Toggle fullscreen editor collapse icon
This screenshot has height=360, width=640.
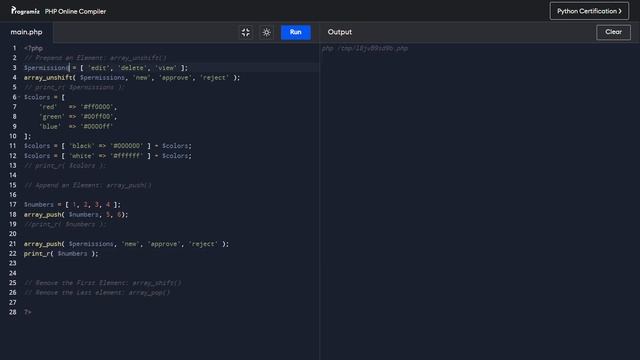coord(246,32)
